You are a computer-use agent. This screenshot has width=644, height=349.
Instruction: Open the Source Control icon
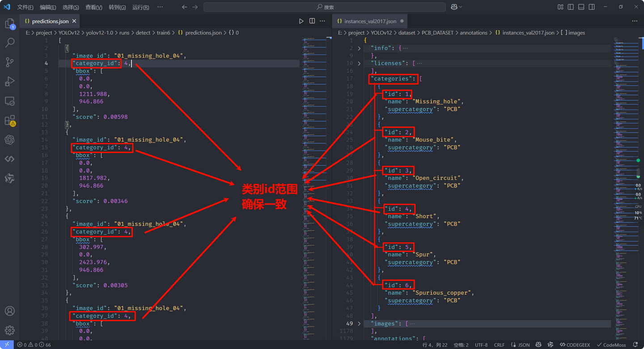(10, 62)
